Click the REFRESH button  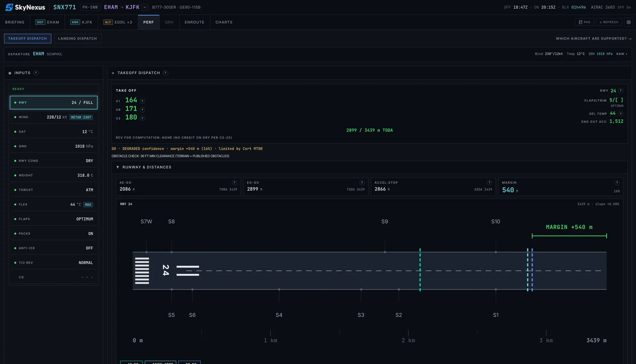tap(609, 22)
